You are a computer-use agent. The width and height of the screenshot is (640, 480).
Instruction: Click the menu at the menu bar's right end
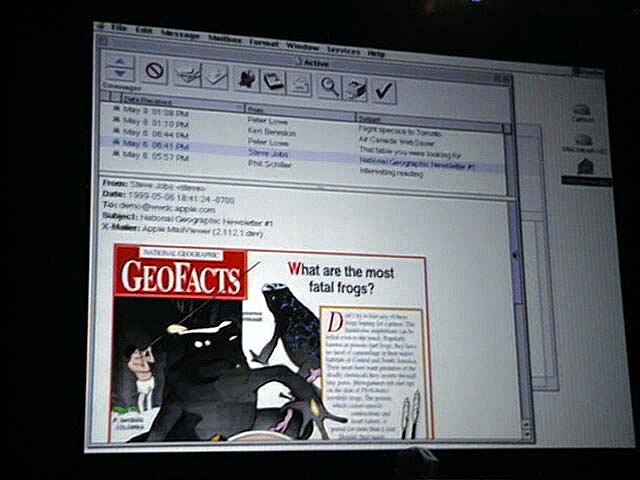pos(588,72)
